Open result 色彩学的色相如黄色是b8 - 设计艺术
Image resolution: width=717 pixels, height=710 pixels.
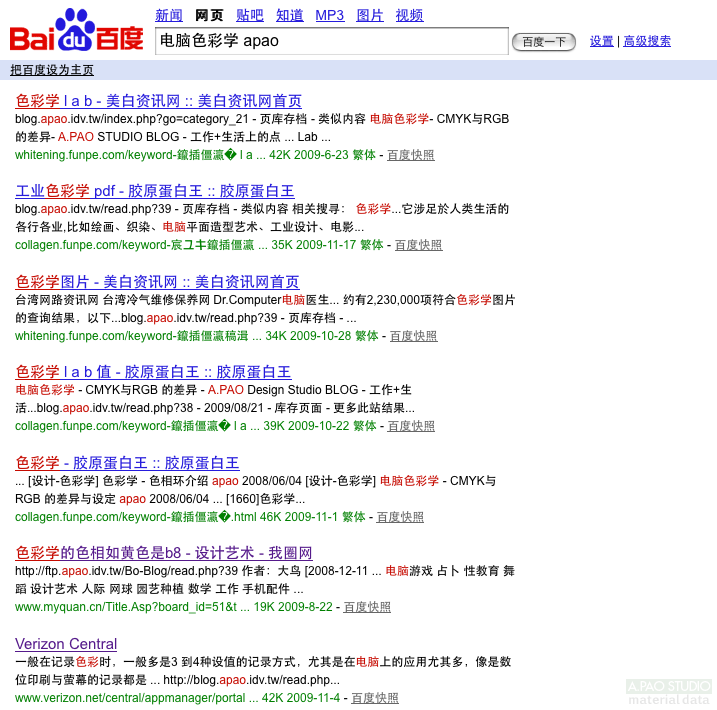[x=164, y=553]
